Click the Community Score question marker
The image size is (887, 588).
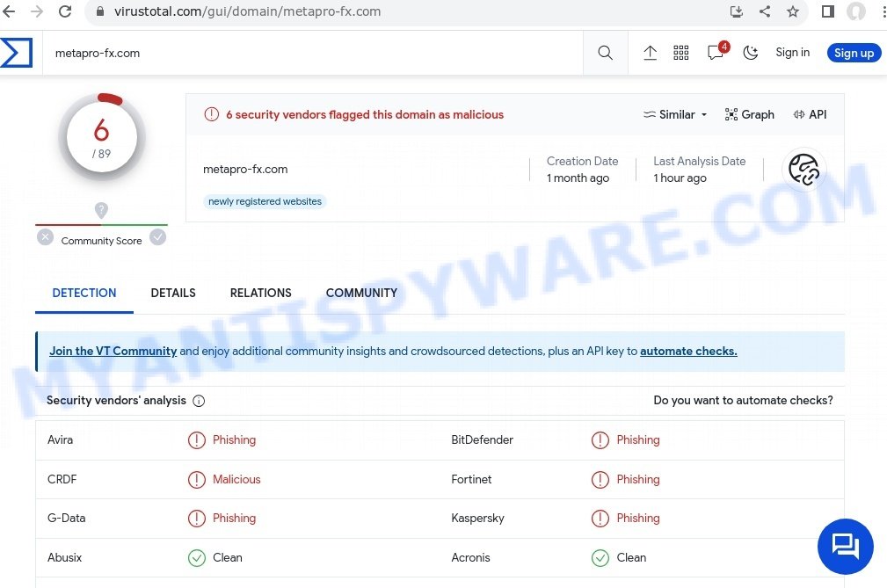point(101,210)
